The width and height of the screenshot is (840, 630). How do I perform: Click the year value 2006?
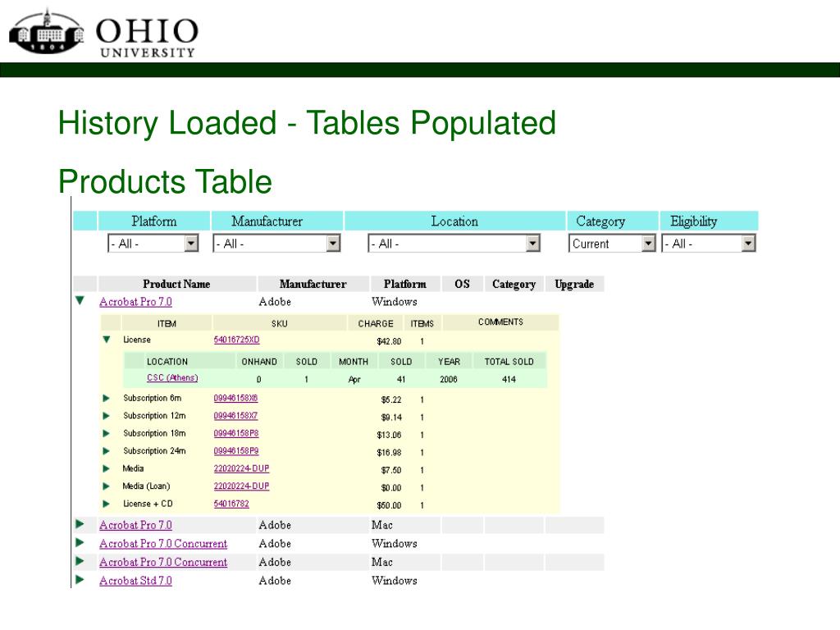pos(449,379)
